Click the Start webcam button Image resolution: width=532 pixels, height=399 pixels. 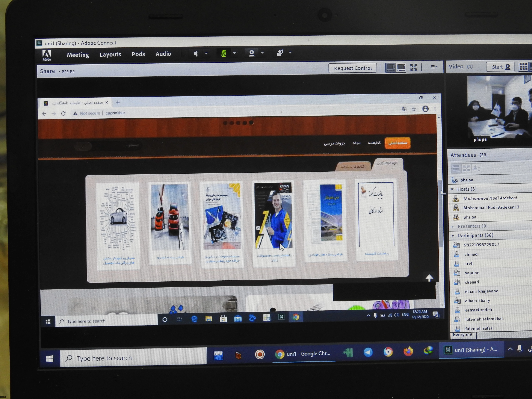pyautogui.click(x=500, y=67)
